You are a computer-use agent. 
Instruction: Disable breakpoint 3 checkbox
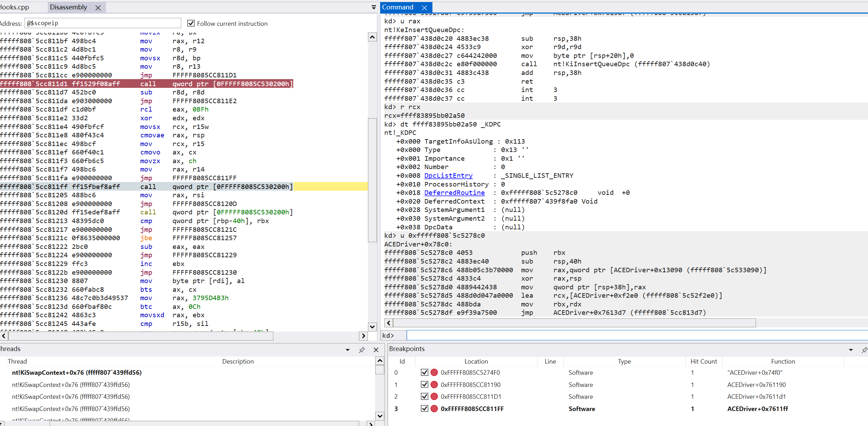point(424,409)
